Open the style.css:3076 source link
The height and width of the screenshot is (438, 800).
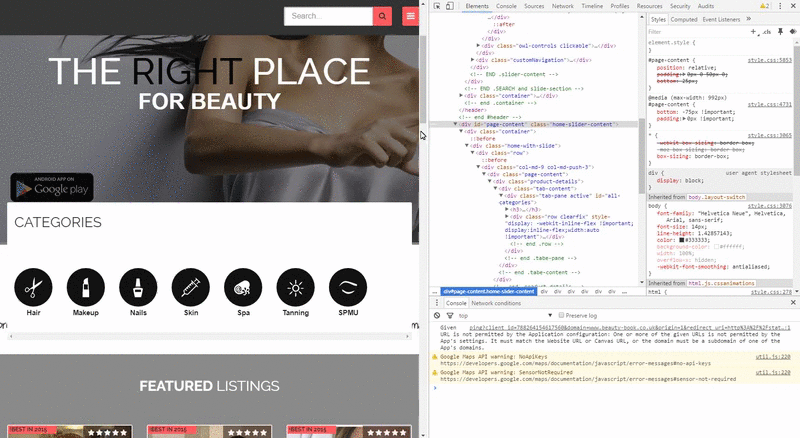click(769, 206)
